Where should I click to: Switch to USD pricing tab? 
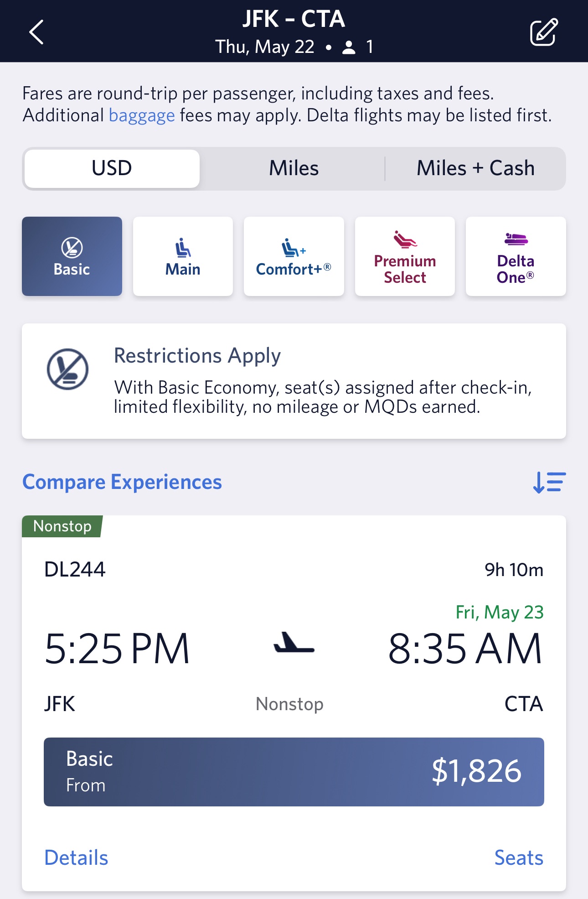point(112,168)
